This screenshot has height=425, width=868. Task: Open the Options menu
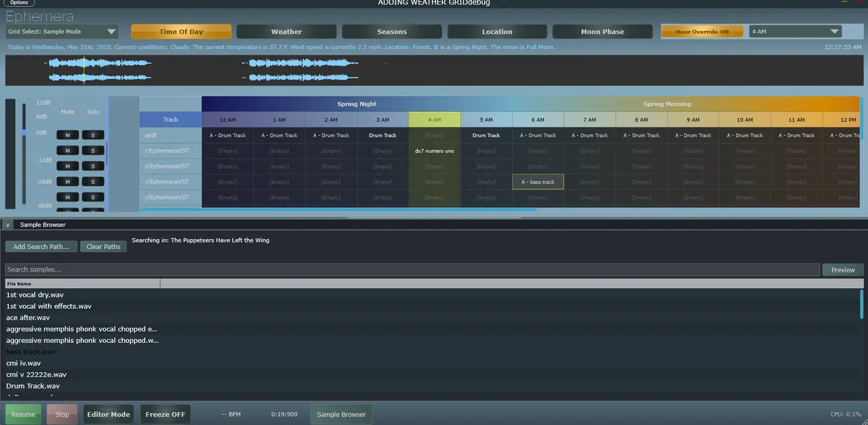(x=19, y=3)
